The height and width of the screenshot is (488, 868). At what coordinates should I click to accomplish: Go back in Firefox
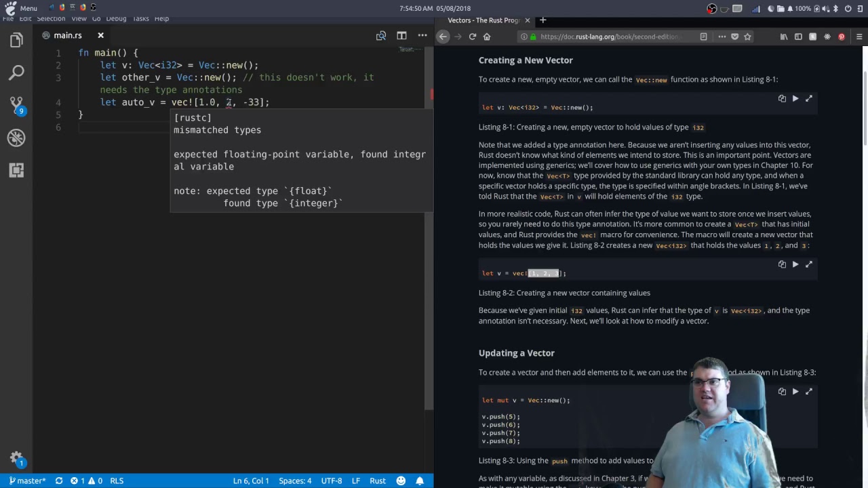[x=443, y=37]
